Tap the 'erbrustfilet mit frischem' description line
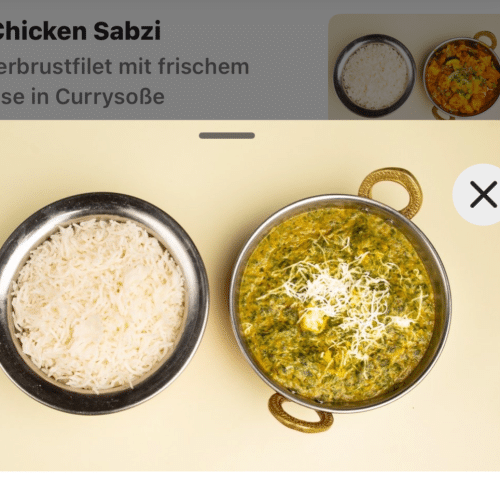500x500 pixels. 124,66
